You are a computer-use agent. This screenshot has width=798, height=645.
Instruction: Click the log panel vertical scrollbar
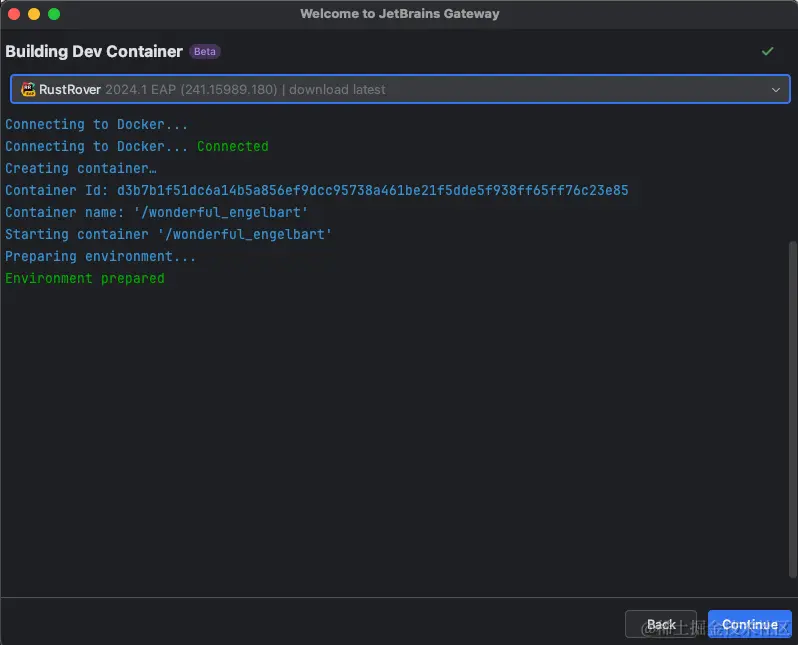pyautogui.click(x=792, y=409)
